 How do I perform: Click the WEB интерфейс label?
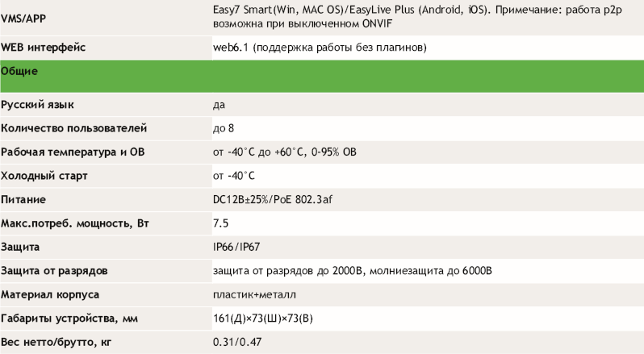[x=44, y=48]
